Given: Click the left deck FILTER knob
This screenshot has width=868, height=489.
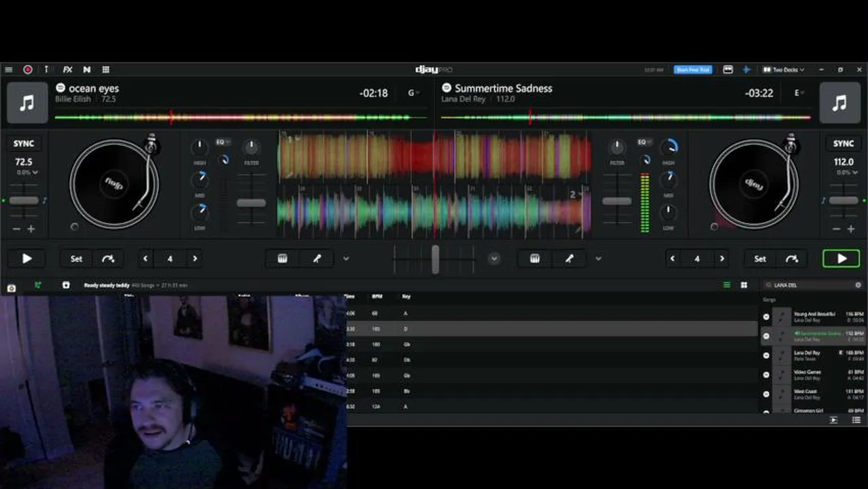Looking at the screenshot, I should (x=251, y=147).
